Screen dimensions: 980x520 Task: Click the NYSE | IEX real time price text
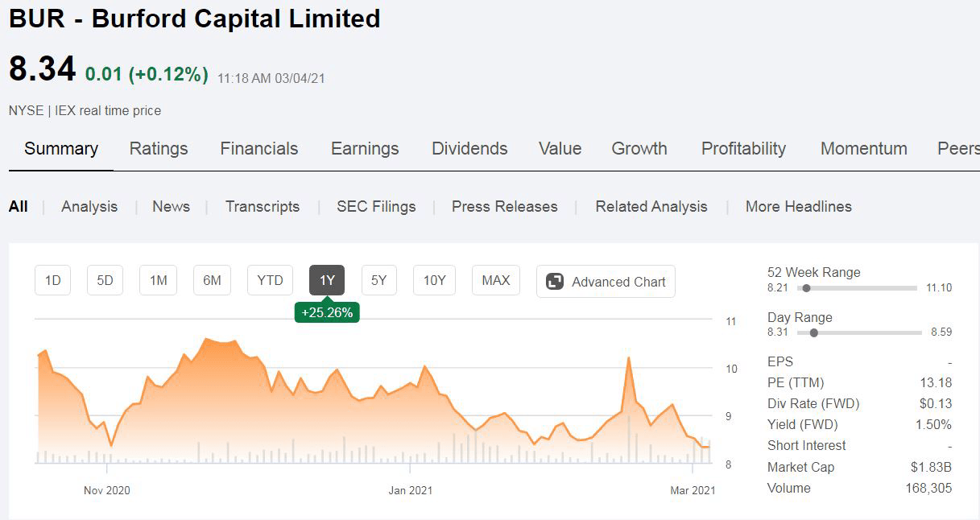coord(85,111)
